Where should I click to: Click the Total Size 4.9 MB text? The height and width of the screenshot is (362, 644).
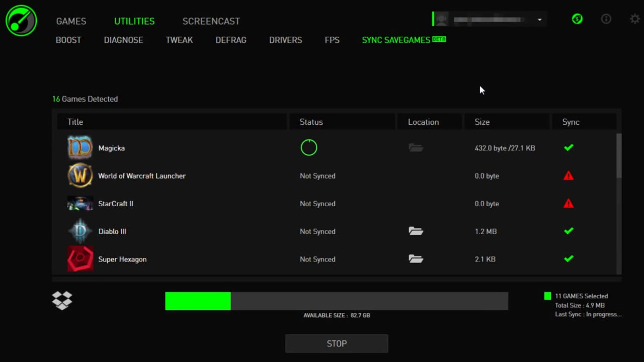[x=580, y=305]
